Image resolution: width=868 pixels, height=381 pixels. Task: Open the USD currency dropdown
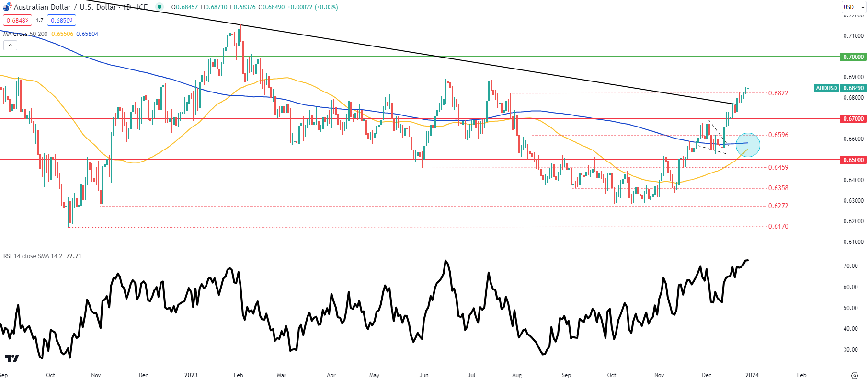pos(854,7)
